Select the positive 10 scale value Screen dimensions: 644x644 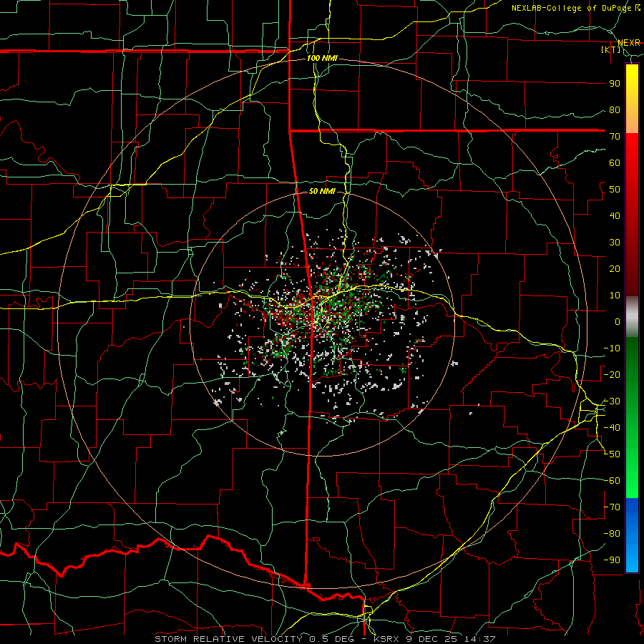tap(615, 296)
